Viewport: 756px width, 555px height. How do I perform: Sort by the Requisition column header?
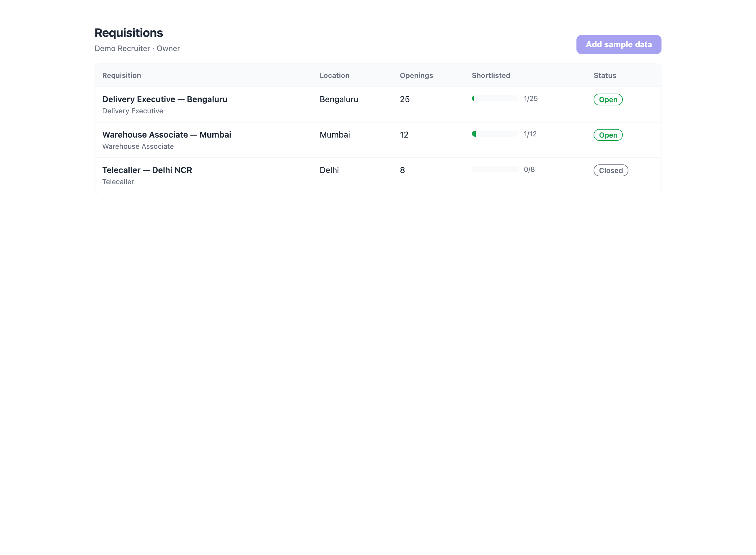[122, 75]
